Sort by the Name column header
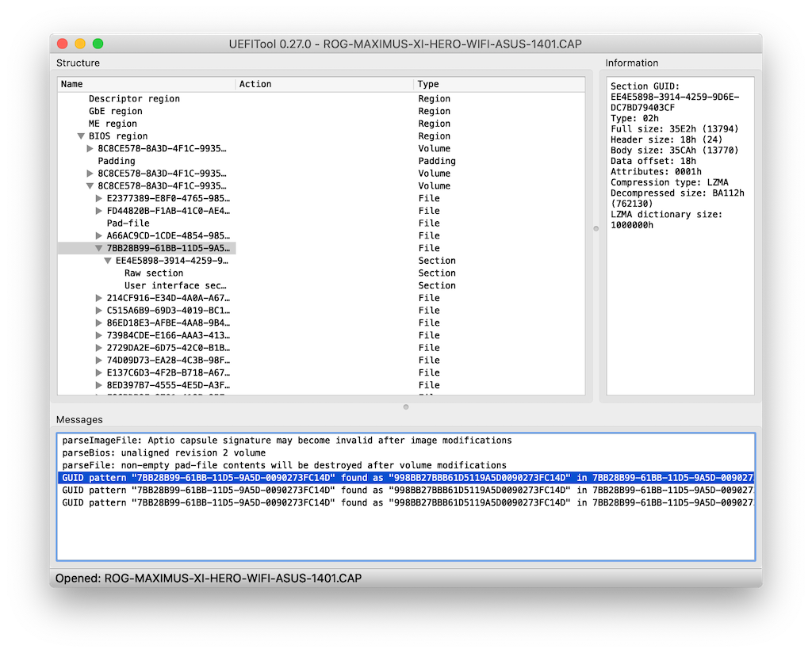Viewport: 812px width, 653px height. tap(147, 84)
